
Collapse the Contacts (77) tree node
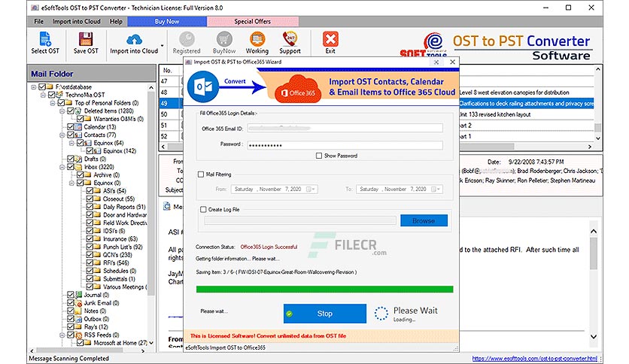[x=62, y=135]
